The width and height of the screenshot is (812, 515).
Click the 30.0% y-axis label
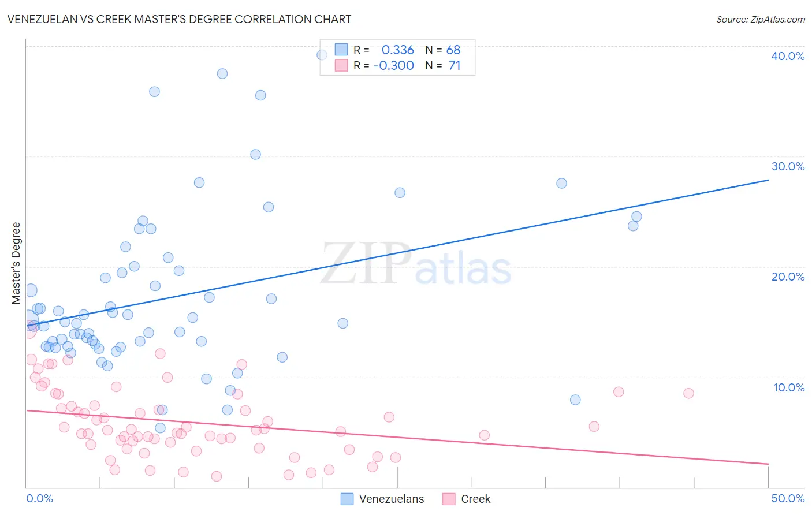[x=788, y=166]
